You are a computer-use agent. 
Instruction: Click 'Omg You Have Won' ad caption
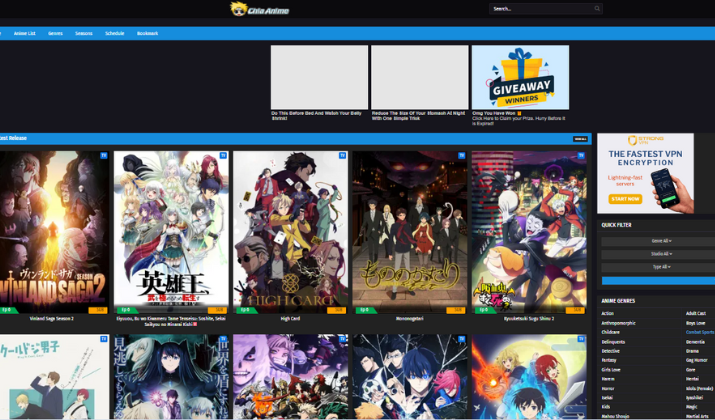tap(519, 118)
